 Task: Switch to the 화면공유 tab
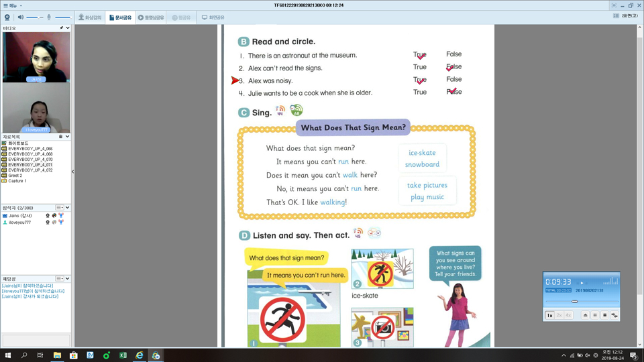pyautogui.click(x=213, y=17)
